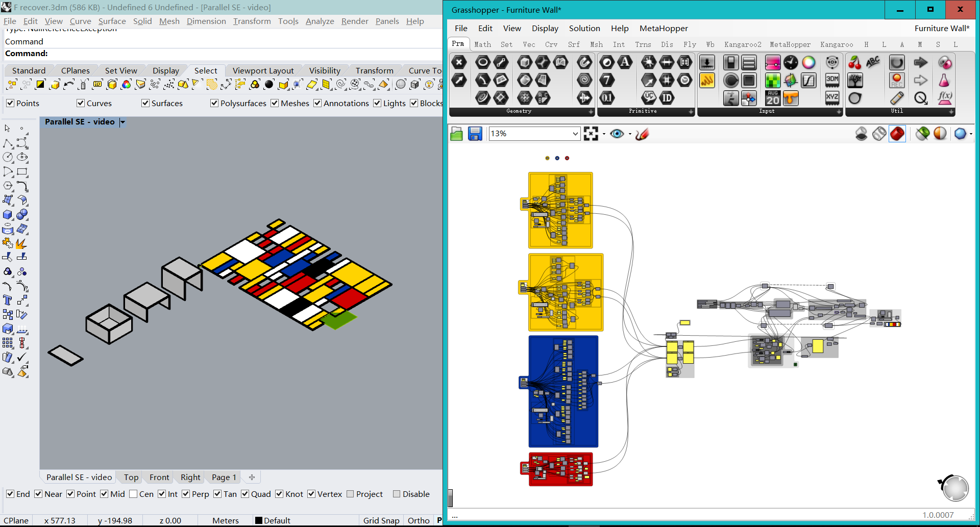Click the Default layer black color swatch
This screenshot has height=527, width=980.
point(259,520)
